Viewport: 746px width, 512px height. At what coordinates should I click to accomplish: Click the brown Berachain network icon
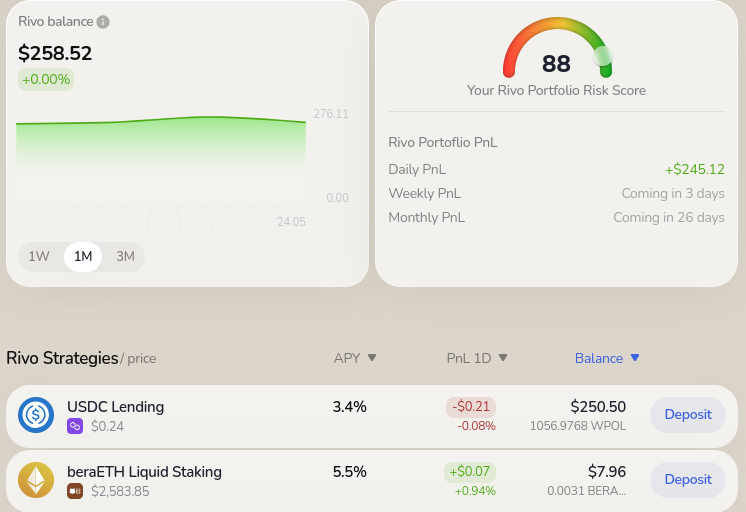[x=75, y=491]
